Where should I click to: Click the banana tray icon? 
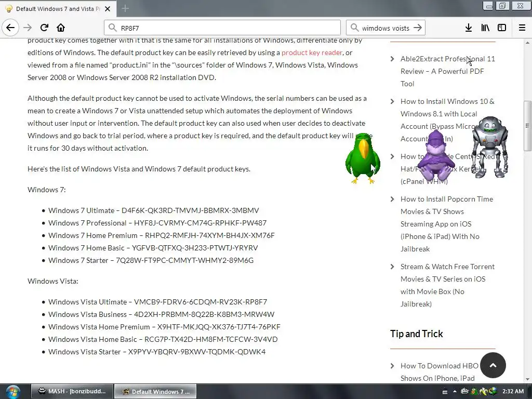pos(484,392)
